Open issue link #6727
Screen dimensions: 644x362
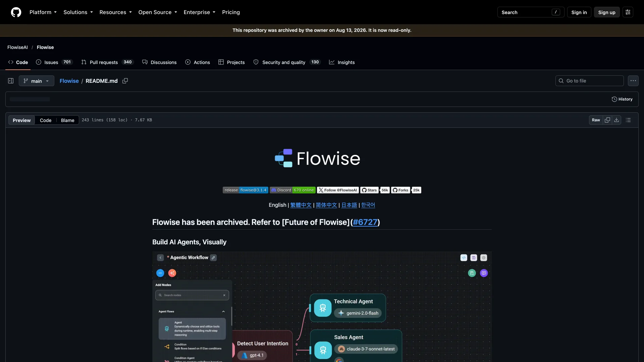(365, 222)
